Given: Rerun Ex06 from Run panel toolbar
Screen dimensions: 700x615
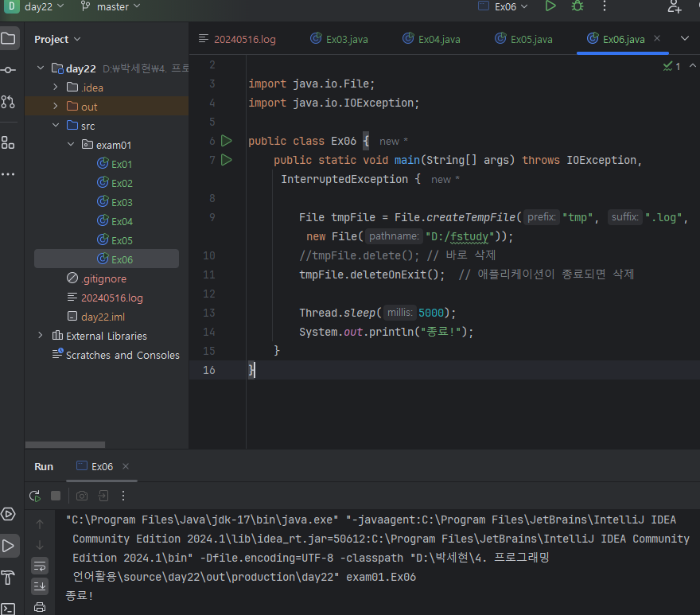Looking at the screenshot, I should [35, 496].
